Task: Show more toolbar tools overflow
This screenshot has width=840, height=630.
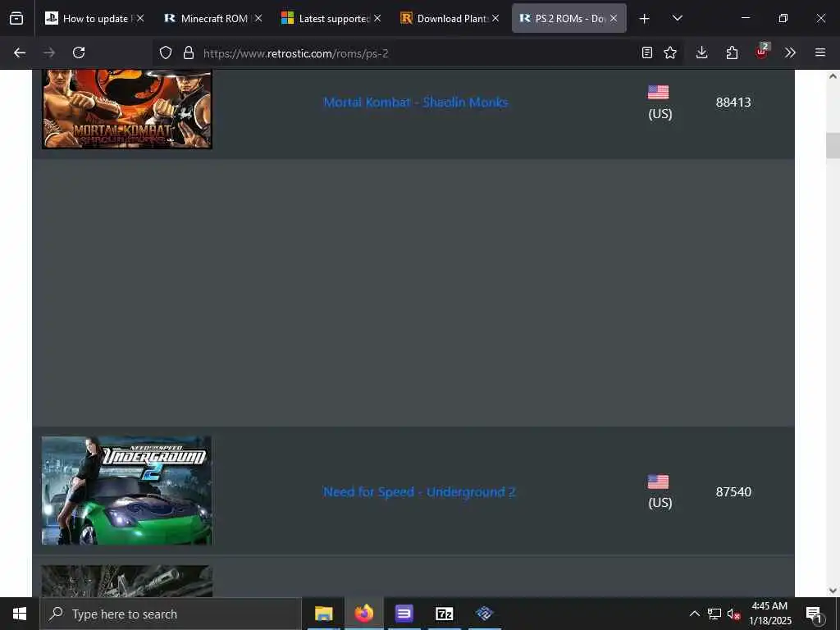Action: click(790, 52)
